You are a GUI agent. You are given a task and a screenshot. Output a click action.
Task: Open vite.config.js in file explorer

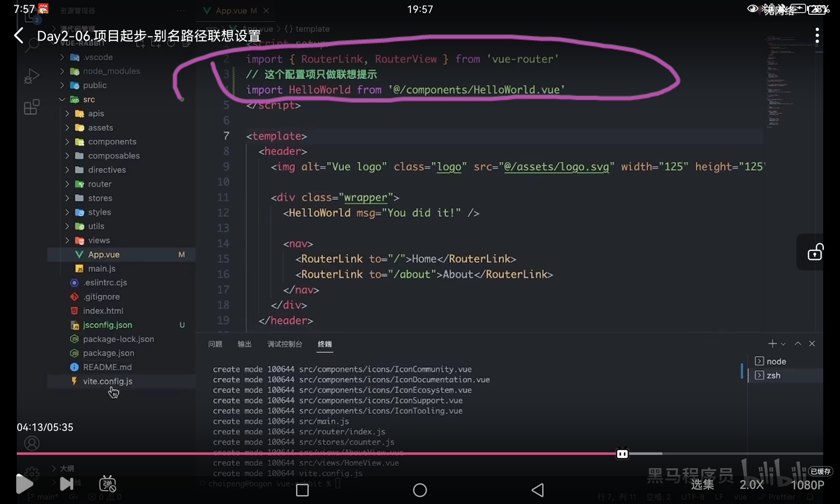(108, 381)
